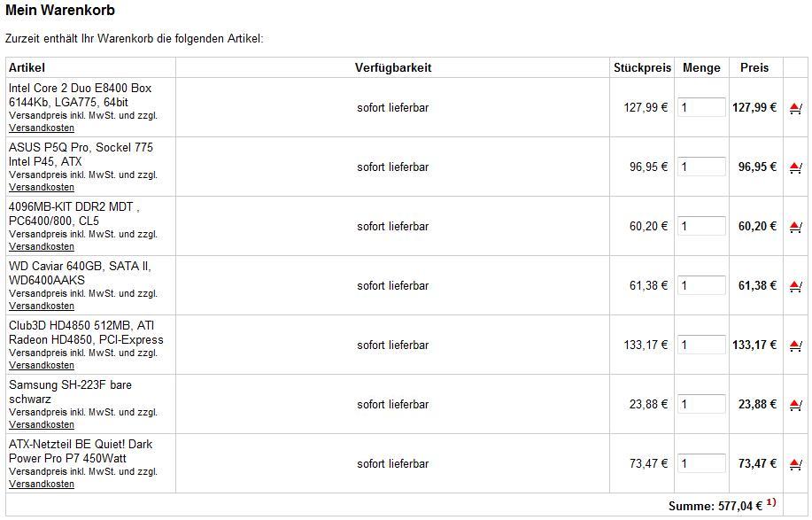The image size is (812, 520).
Task: Open Versandkosten link under Intel Core 2 Duo
Action: click(x=42, y=128)
